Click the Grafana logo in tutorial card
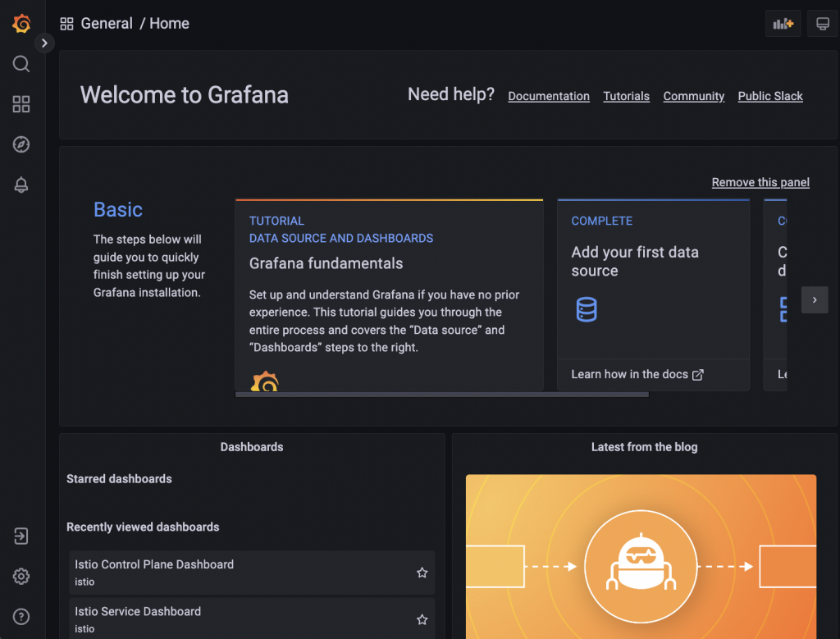The height and width of the screenshot is (639, 840). (265, 381)
